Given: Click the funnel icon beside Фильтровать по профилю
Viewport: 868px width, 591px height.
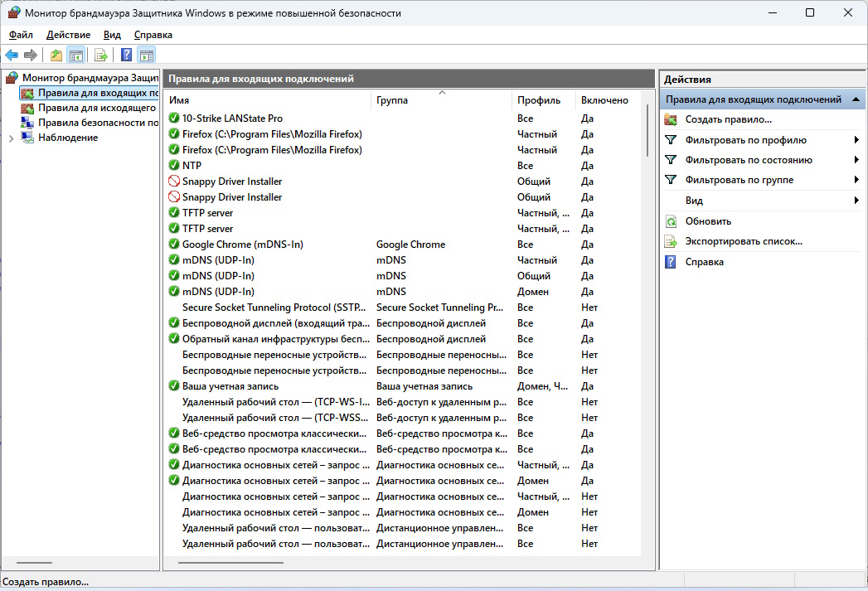Looking at the screenshot, I should pyautogui.click(x=671, y=140).
